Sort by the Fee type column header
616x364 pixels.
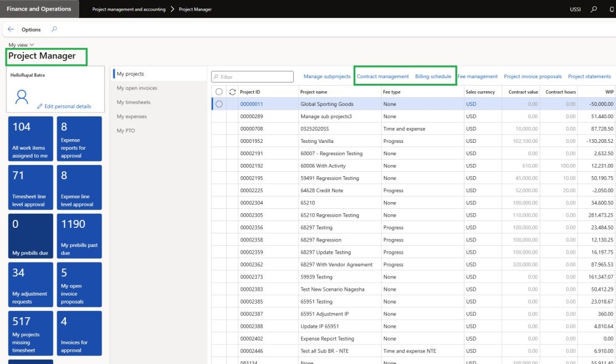click(392, 92)
